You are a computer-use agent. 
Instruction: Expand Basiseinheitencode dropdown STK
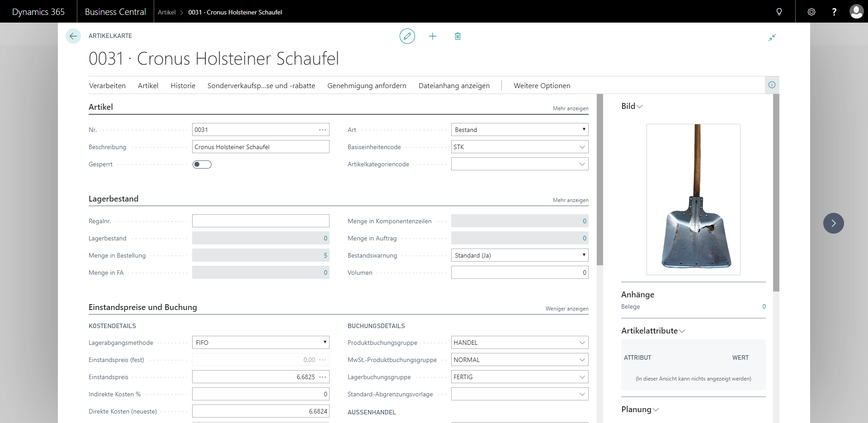(x=582, y=147)
